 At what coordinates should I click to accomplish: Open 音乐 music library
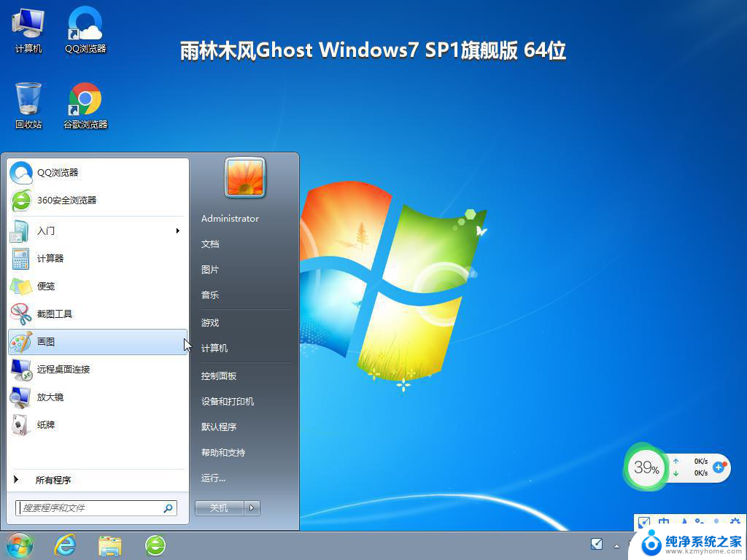point(210,295)
